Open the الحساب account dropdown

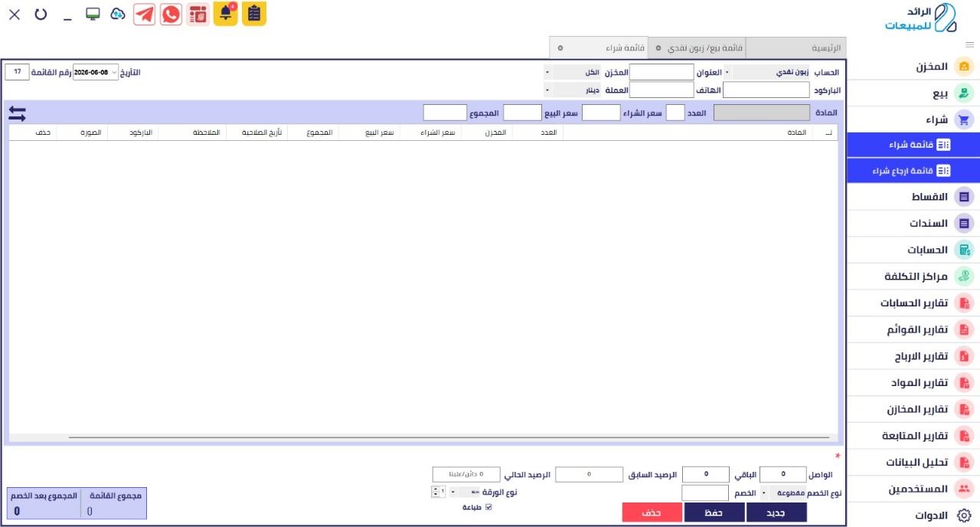click(727, 73)
